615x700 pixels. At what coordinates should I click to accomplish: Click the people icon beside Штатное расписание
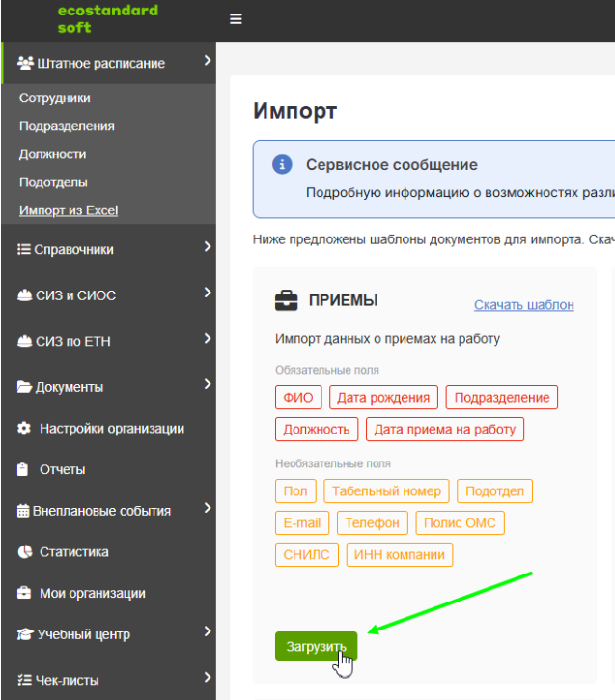pyautogui.click(x=25, y=63)
